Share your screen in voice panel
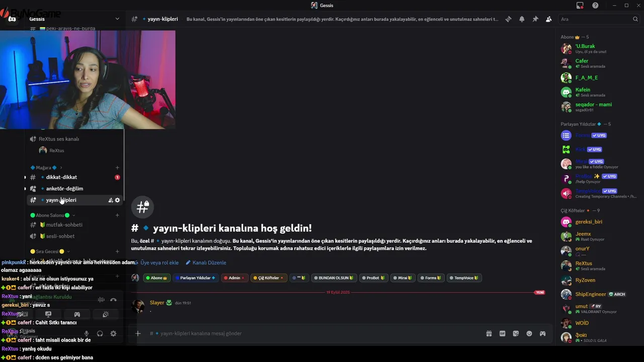Image resolution: width=644 pixels, height=362 pixels. tap(48, 314)
